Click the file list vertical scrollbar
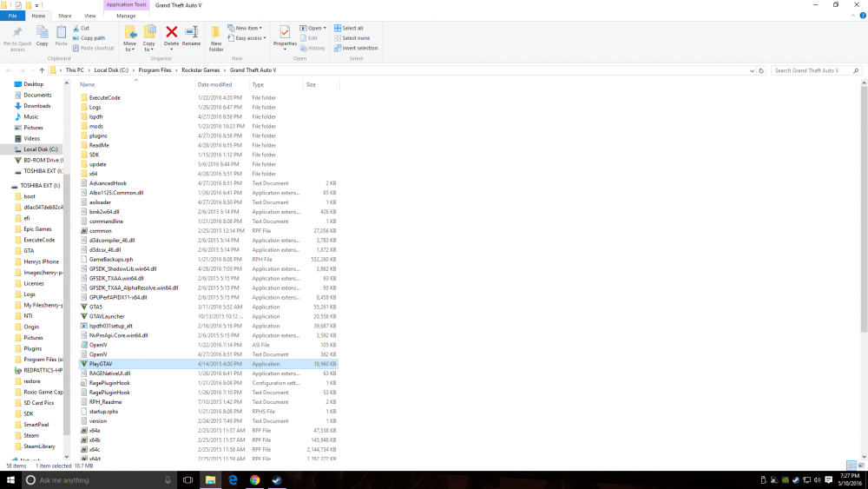This screenshot has width=868, height=489. click(x=864, y=209)
